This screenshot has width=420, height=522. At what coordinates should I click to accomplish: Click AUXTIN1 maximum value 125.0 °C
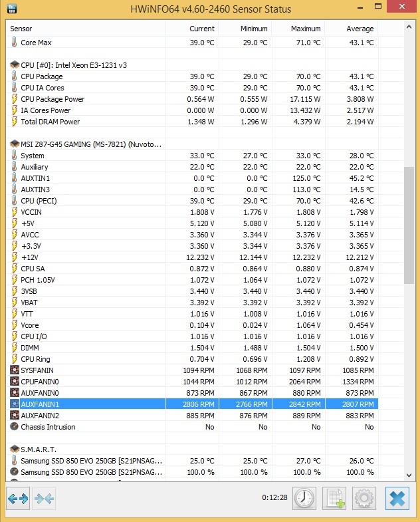pyautogui.click(x=306, y=178)
